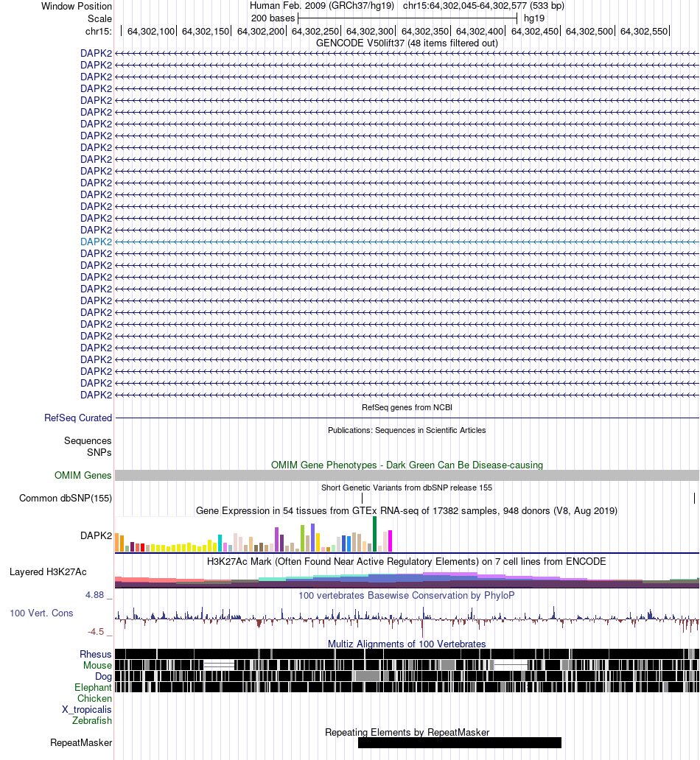Select the Zebrafish alignment label
700x760 pixels.
(92, 721)
